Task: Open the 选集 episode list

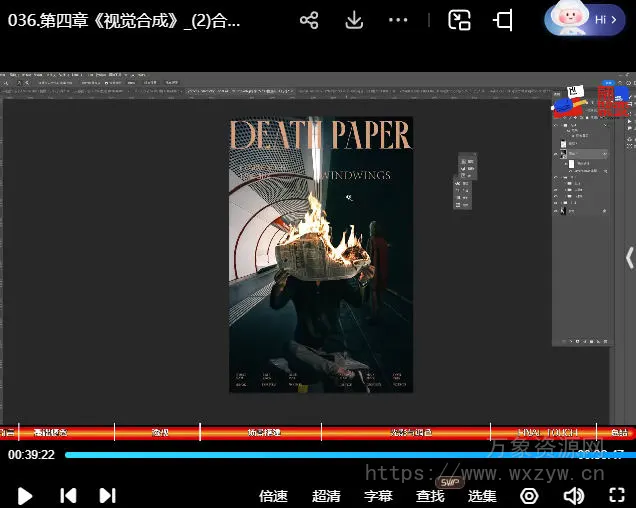Action: 482,495
